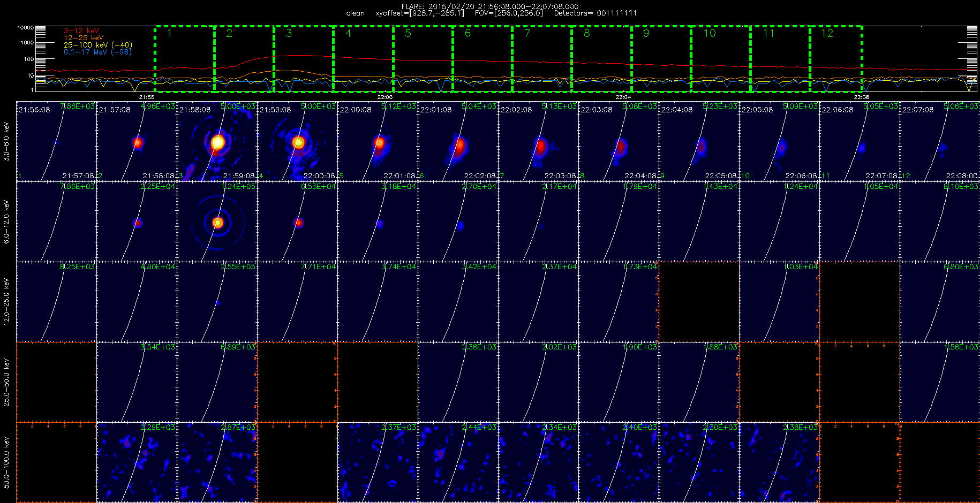Click the 1.88E+03 peak value

coord(720,347)
